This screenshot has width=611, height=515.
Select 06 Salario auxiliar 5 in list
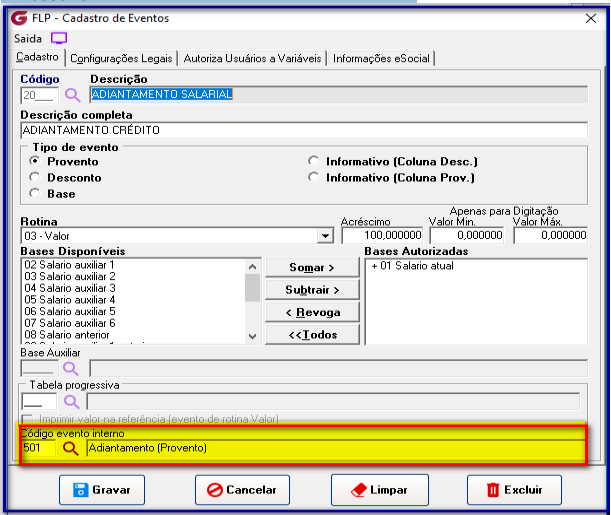[133, 312]
